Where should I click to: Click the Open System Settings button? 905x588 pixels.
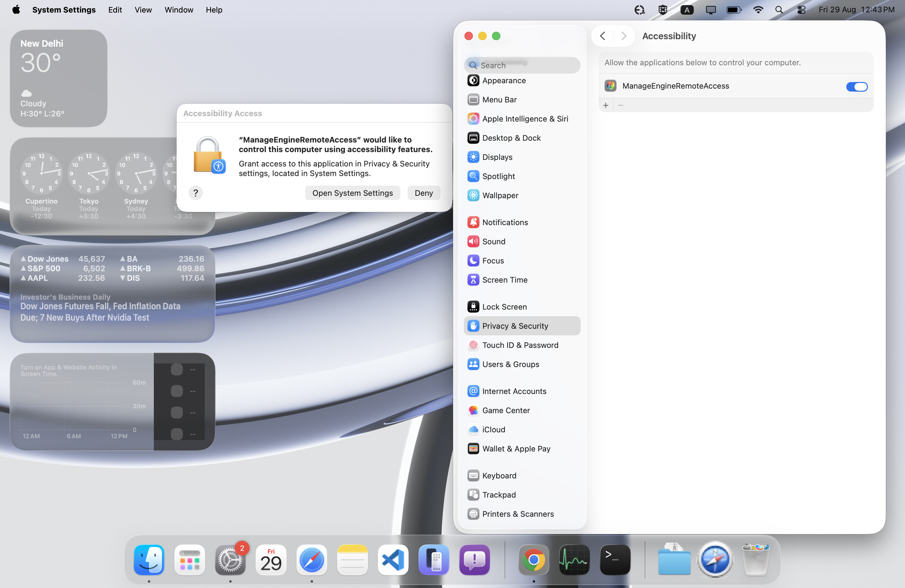pyautogui.click(x=353, y=193)
